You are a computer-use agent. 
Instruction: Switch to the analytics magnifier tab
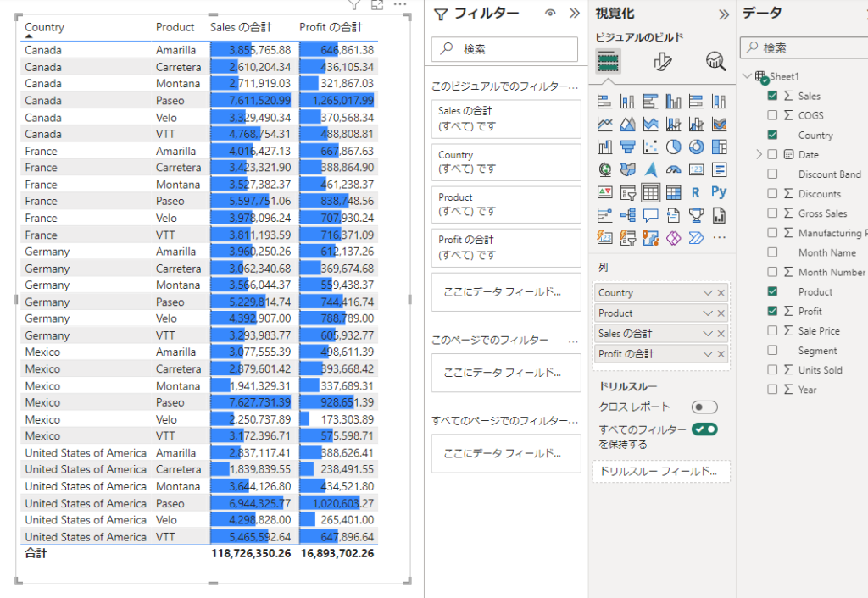715,62
